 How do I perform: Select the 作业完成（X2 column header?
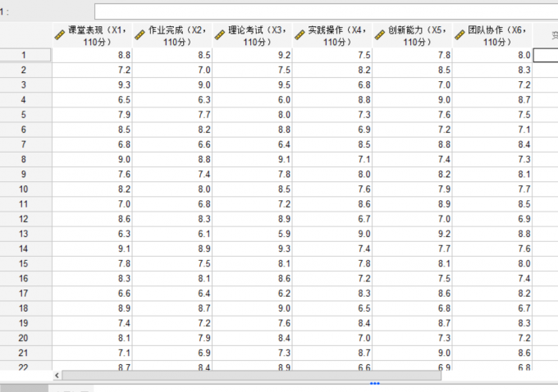172,35
